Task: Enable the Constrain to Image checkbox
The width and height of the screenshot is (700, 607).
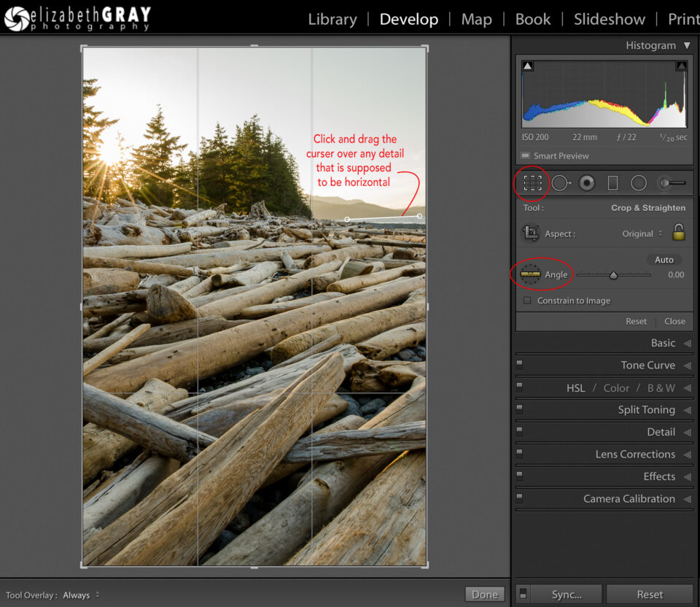Action: tap(527, 301)
